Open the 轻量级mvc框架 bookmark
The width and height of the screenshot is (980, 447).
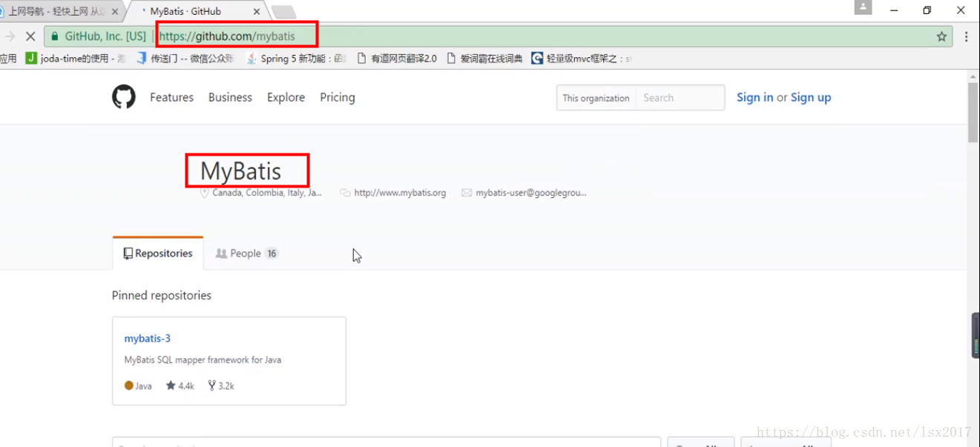[x=582, y=59]
